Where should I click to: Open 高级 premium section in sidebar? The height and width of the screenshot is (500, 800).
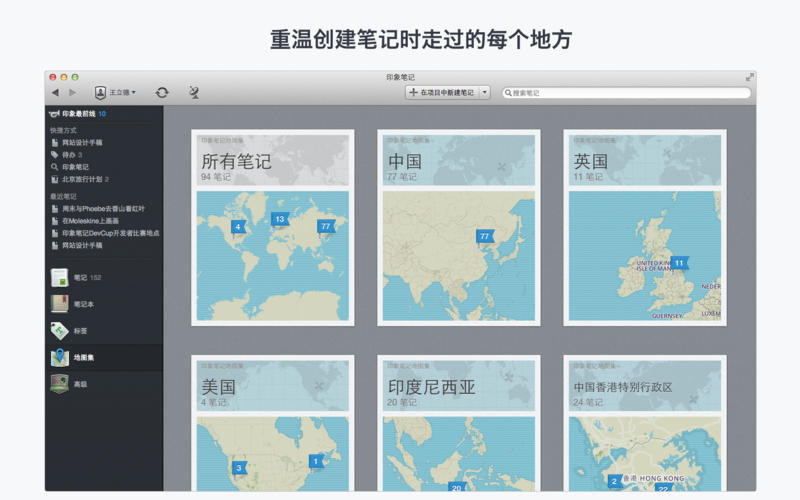click(80, 384)
